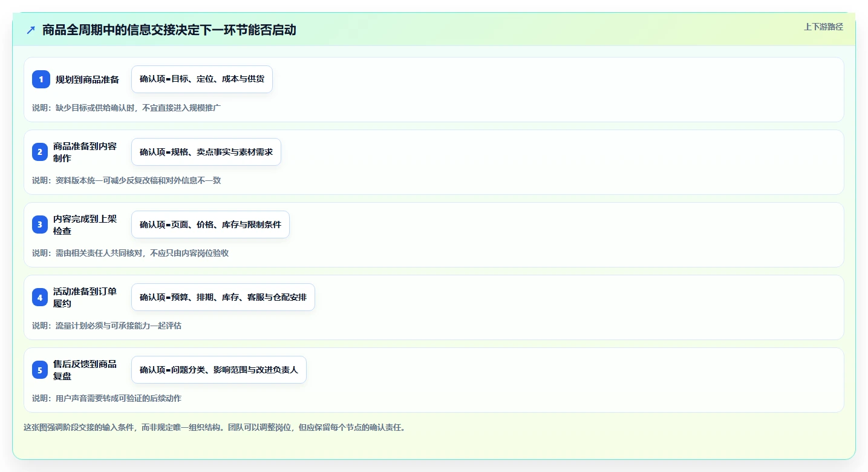The height and width of the screenshot is (472, 868).
Task: Click step number badge 5
Action: (x=41, y=370)
